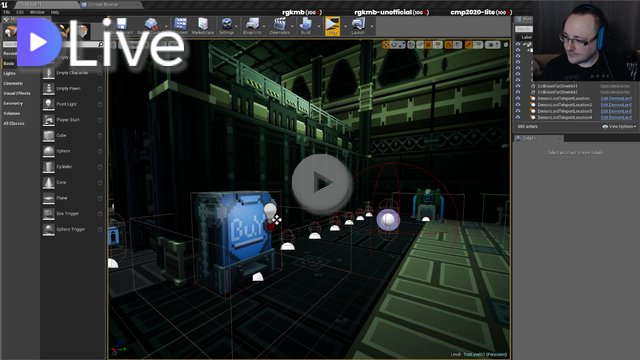Click Edit DemonLord link for DemonLordTeleportLocation3
Image resolution: width=640 pixels, height=360 pixels.
[616, 111]
